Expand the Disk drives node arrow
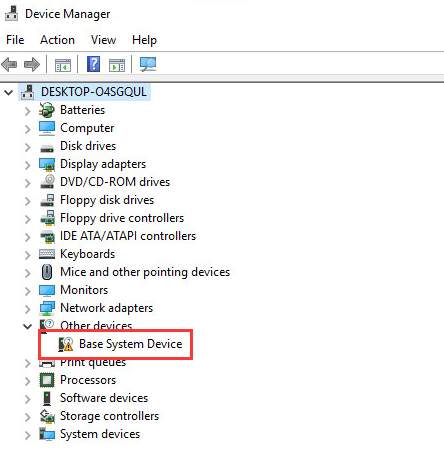The width and height of the screenshot is (444, 467). (28, 147)
